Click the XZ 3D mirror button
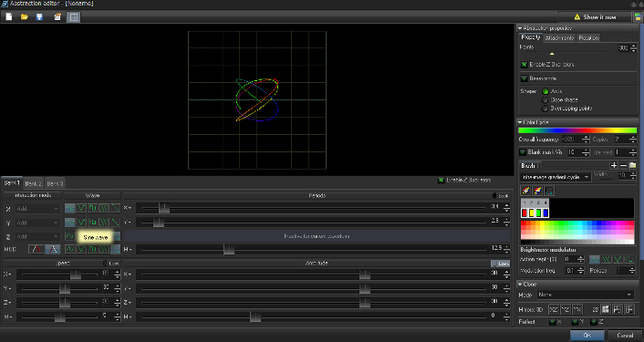Viewport: 644px width, 342px height. [x=554, y=309]
